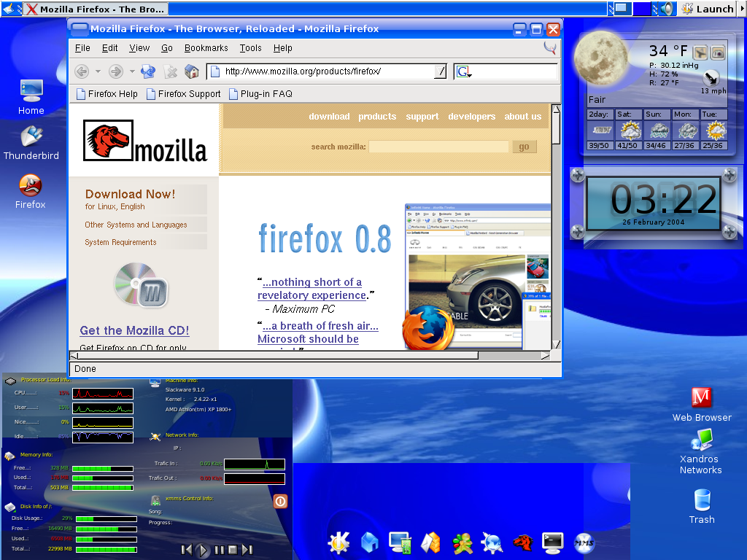Open Xandros Networks desktop icon
Image resolution: width=747 pixels, height=560 pixels.
point(701,451)
